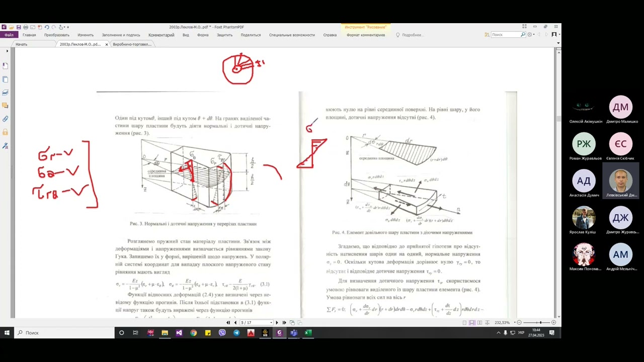Switch to the Главная ribbon tab
The height and width of the screenshot is (362, 644).
click(29, 35)
